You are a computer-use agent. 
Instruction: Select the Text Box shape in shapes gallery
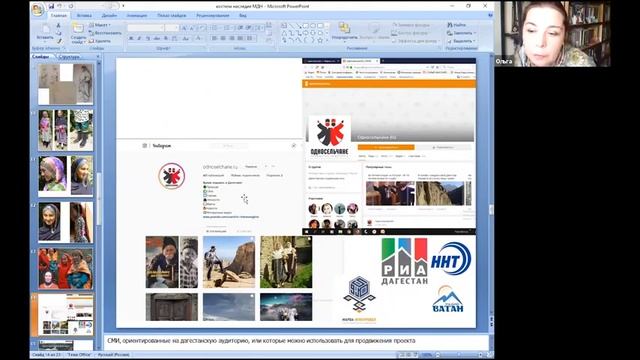point(284,26)
